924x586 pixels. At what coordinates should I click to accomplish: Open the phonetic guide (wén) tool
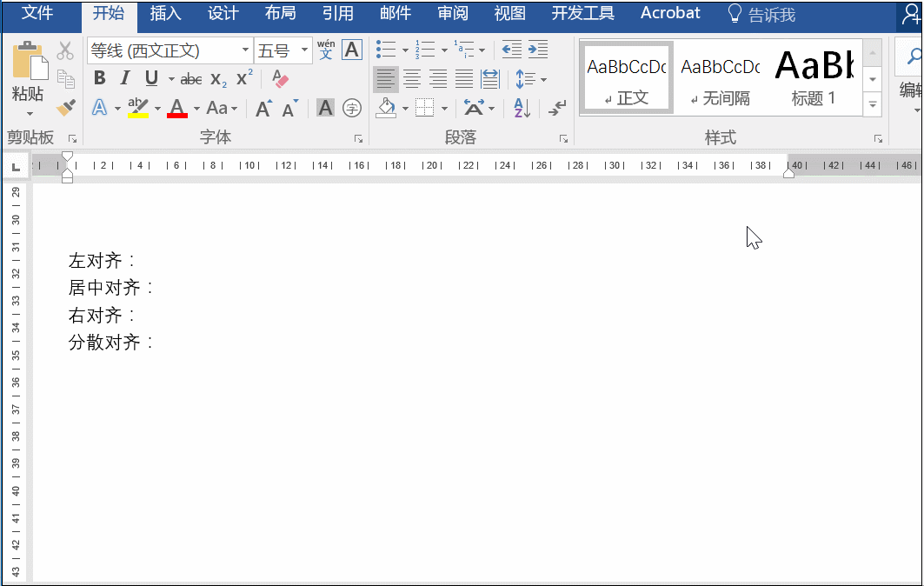(x=325, y=50)
